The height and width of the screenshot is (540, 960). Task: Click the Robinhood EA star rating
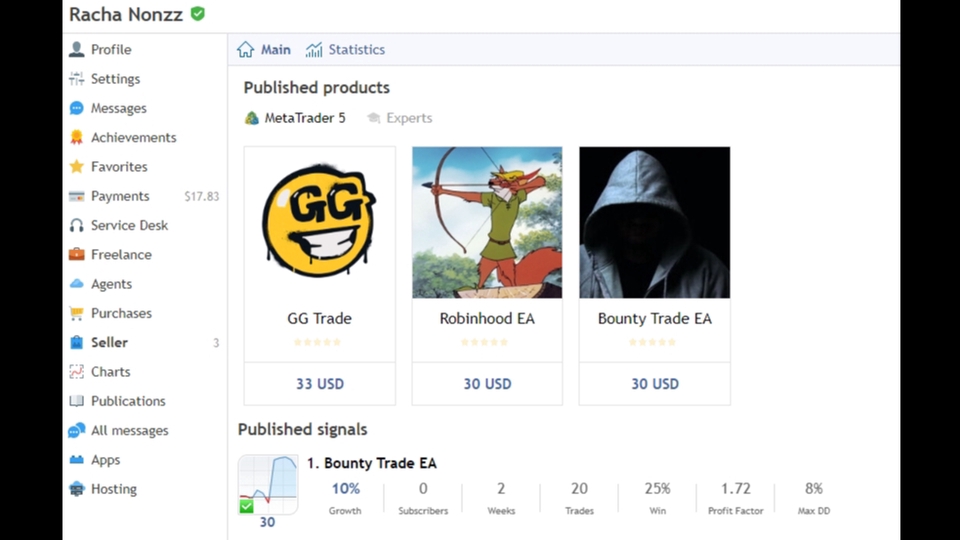click(x=485, y=342)
